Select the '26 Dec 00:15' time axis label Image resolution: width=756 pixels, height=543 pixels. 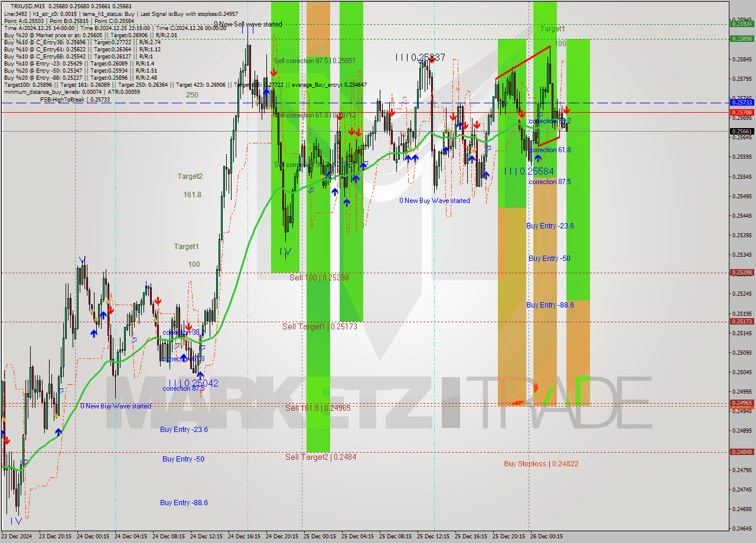[x=546, y=537]
